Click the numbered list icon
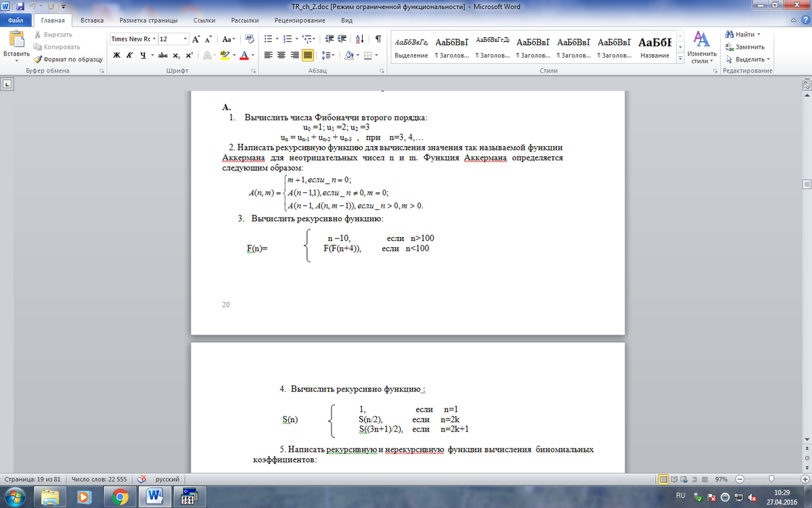 [x=287, y=39]
